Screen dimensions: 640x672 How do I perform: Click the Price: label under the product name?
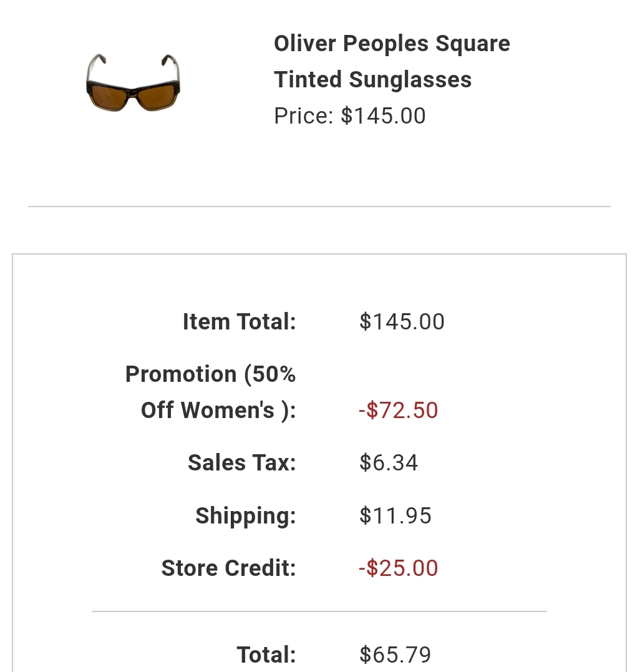coord(304,115)
